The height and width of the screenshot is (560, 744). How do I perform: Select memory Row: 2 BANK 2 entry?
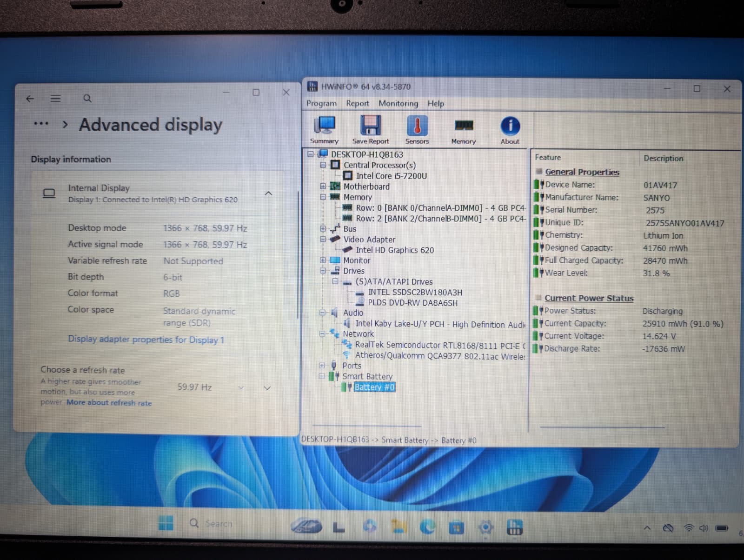440,219
